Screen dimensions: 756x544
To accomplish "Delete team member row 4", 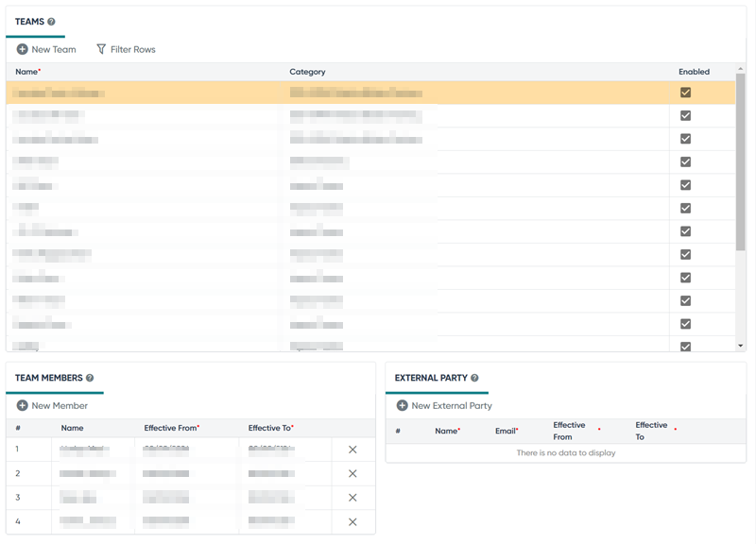I will pos(352,521).
